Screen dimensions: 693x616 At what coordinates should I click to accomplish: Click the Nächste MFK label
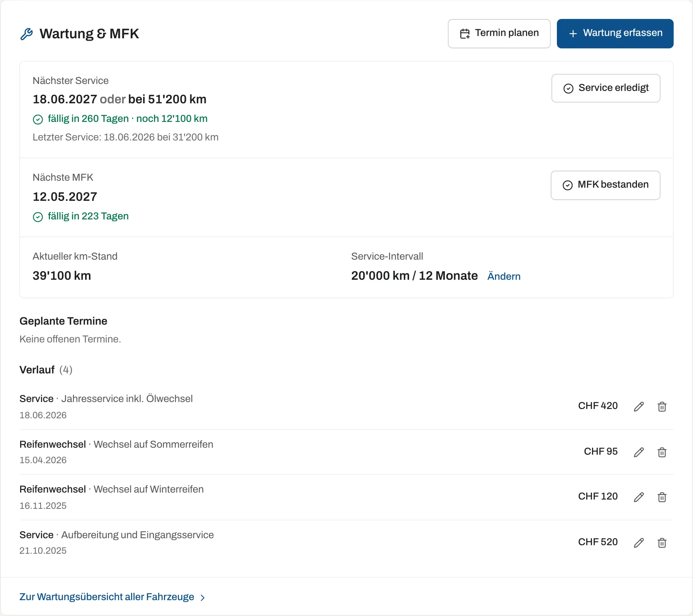point(63,178)
